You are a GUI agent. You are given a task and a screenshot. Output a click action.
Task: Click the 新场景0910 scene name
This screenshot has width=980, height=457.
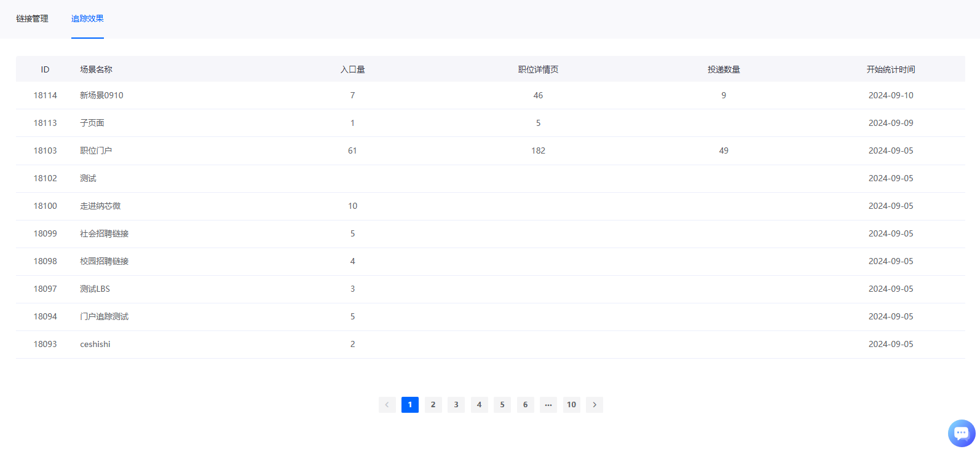tap(101, 95)
